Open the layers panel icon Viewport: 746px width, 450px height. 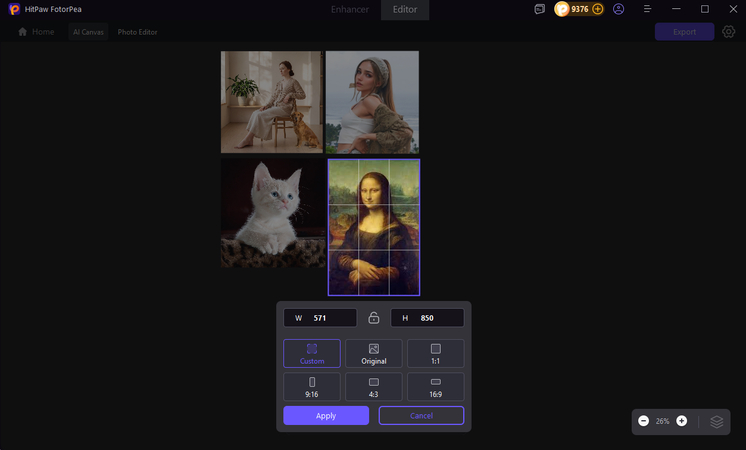pos(717,421)
